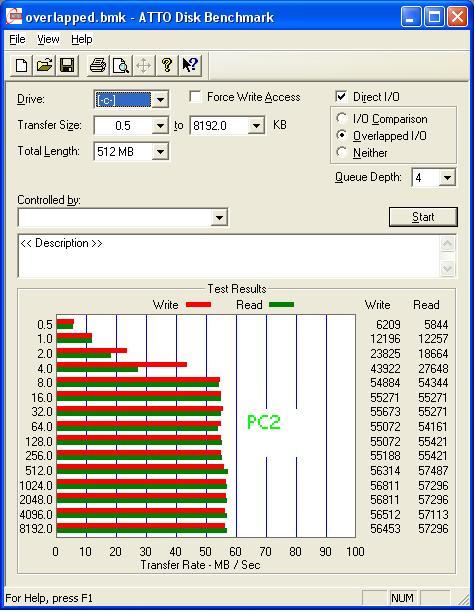Image resolution: width=475 pixels, height=612 pixels.
Task: Click the window resize grip corner
Action: click(x=463, y=598)
